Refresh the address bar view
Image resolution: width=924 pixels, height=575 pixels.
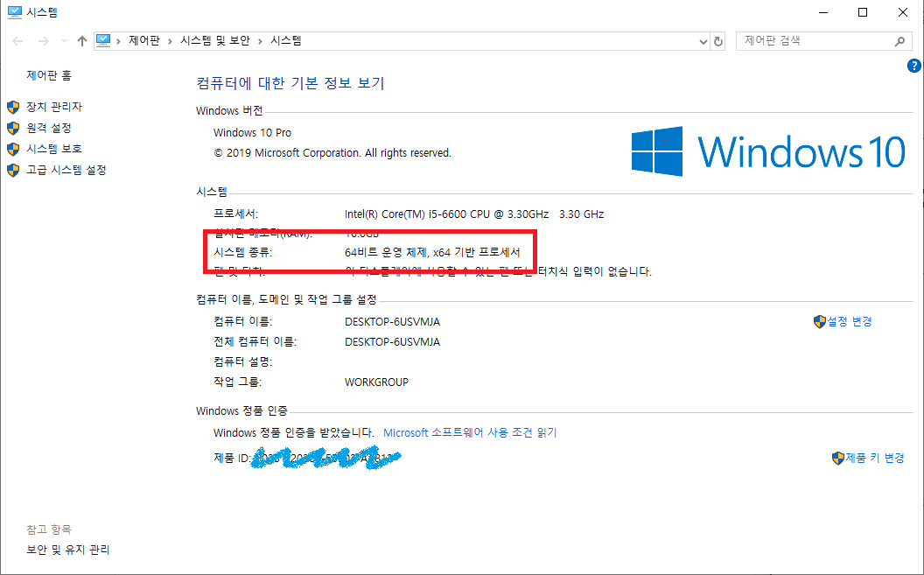[717, 41]
